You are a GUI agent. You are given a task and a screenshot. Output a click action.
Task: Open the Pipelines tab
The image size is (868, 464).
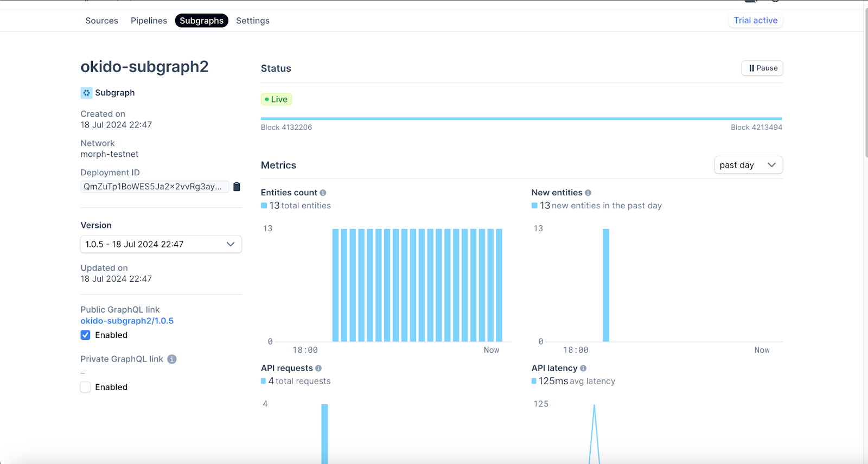click(149, 21)
